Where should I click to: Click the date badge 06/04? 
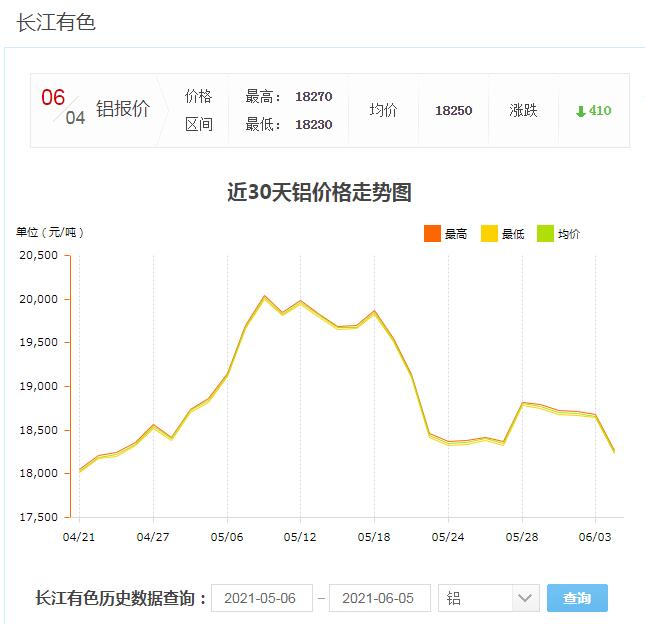coord(63,107)
